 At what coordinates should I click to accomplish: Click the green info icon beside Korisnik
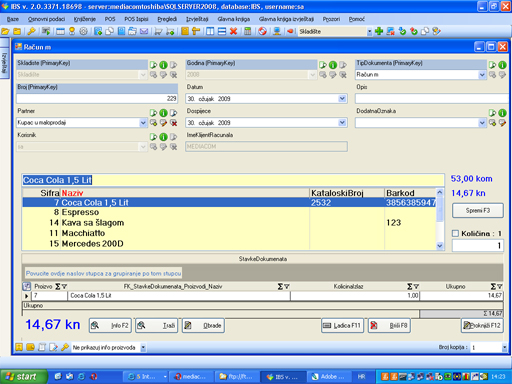click(x=163, y=137)
